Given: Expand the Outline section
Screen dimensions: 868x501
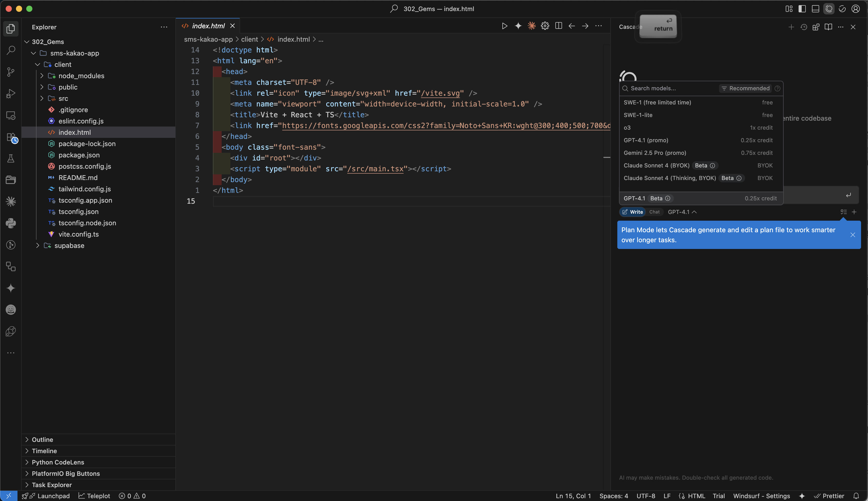Looking at the screenshot, I should coord(42,440).
